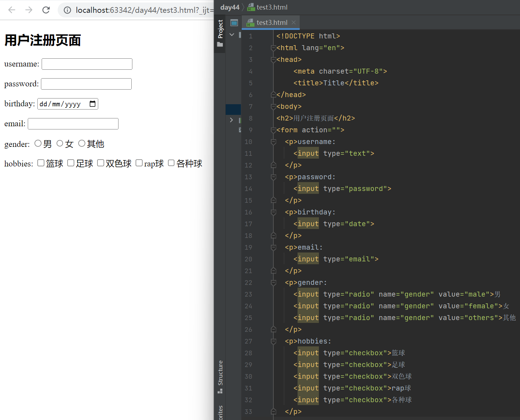Image resolution: width=520 pixels, height=420 pixels.
Task: Click the <h2> heading code line
Action: [316, 118]
